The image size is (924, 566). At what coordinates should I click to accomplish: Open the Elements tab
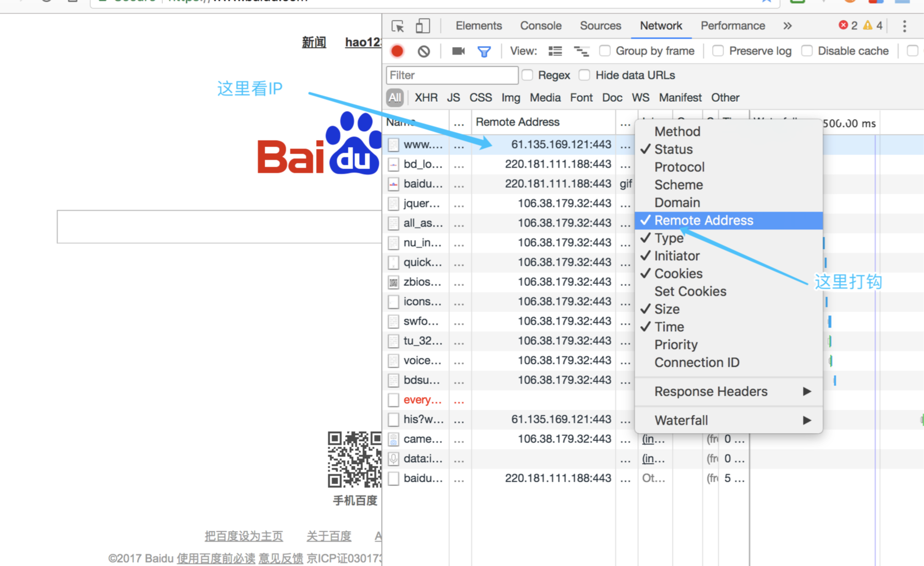click(x=478, y=26)
